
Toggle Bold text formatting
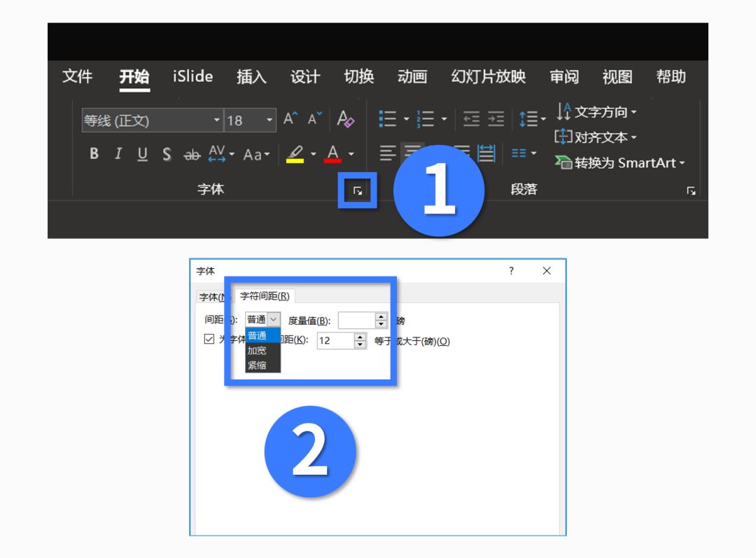pyautogui.click(x=94, y=154)
